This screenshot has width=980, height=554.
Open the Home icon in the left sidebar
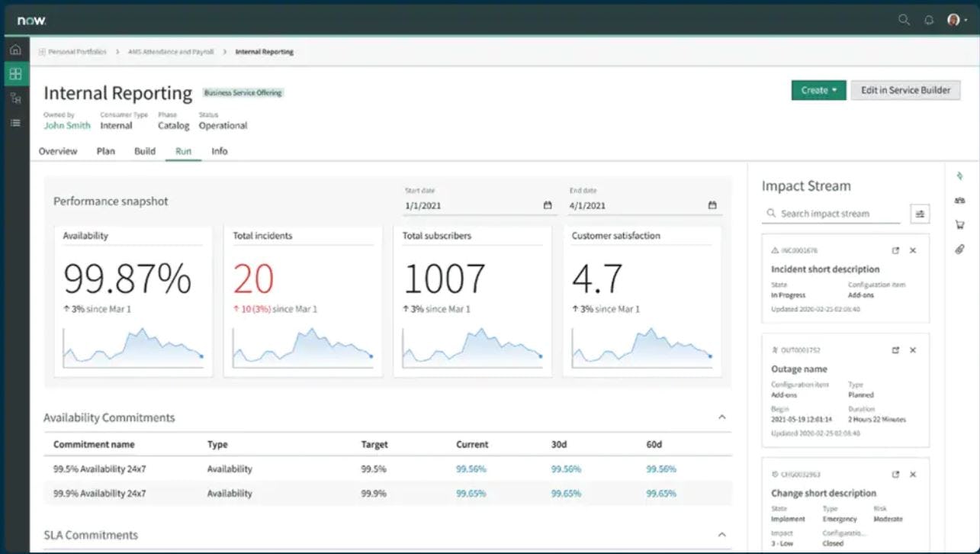coord(14,48)
